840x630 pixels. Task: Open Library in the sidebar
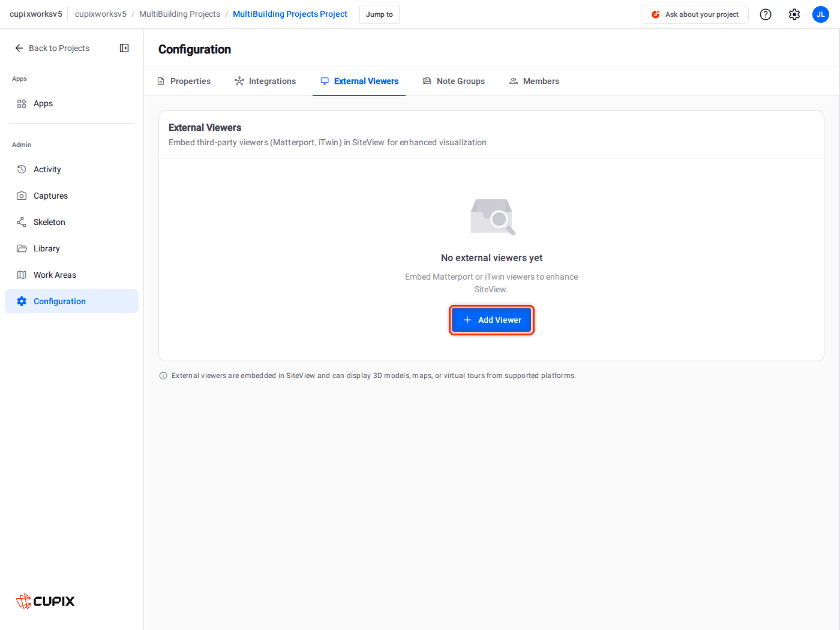[71, 248]
